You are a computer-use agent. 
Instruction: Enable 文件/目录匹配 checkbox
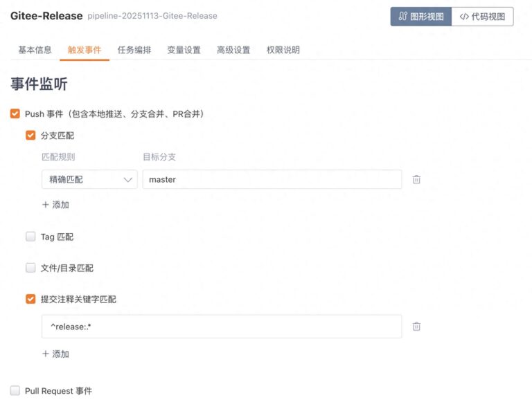[30, 268]
